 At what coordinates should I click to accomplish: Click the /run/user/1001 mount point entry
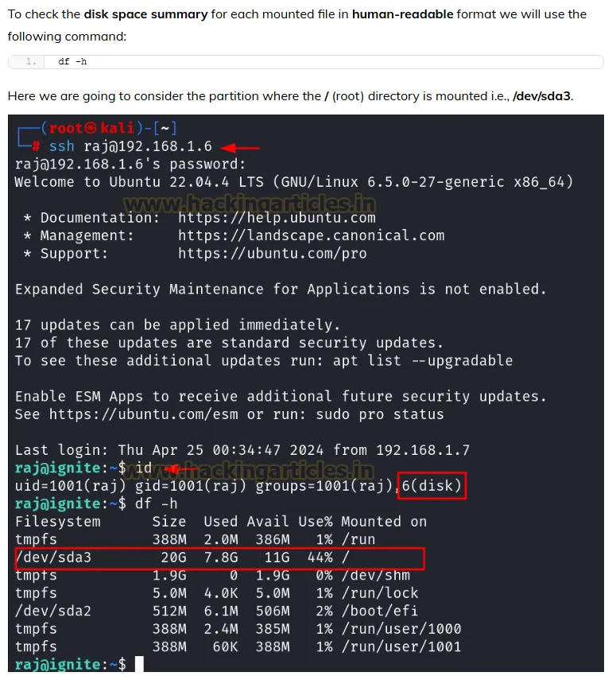click(401, 647)
